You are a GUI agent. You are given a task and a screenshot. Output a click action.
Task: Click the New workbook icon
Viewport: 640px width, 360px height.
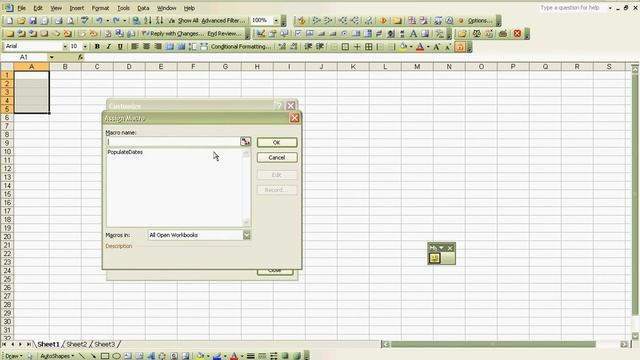click(x=10, y=20)
